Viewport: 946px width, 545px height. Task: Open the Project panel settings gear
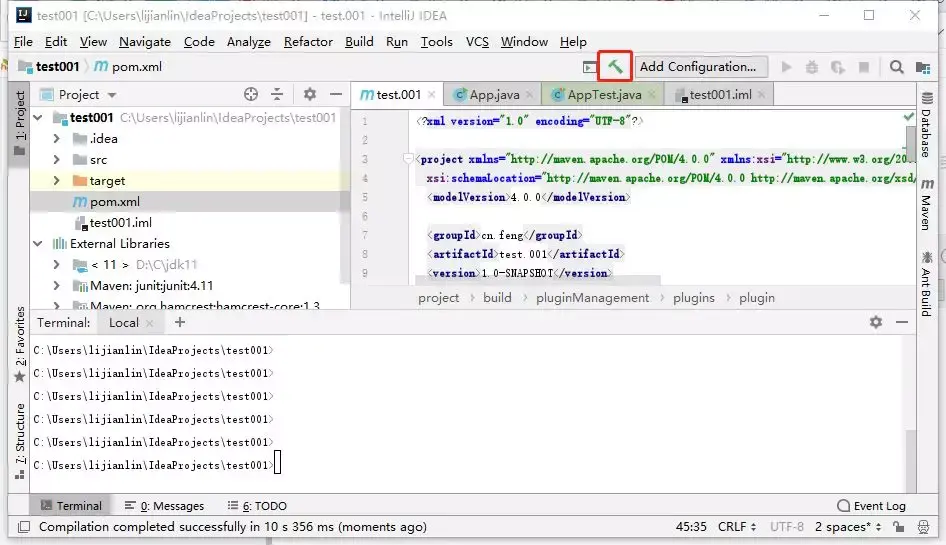tap(310, 94)
